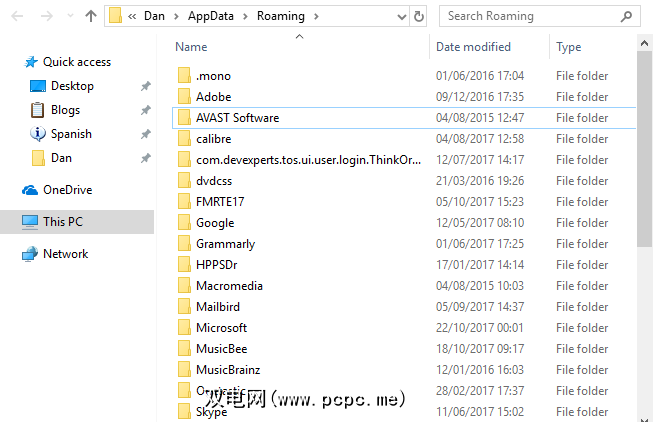Select Network in the navigation pane

[x=65, y=254]
